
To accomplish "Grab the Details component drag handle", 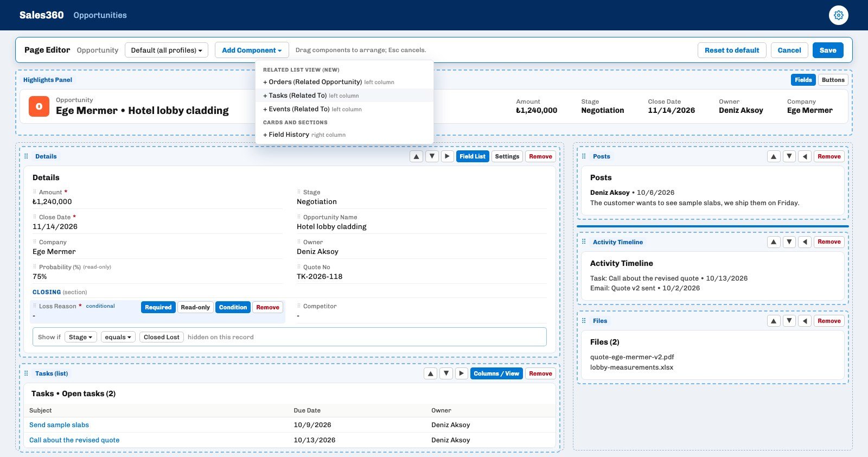I will [26, 156].
